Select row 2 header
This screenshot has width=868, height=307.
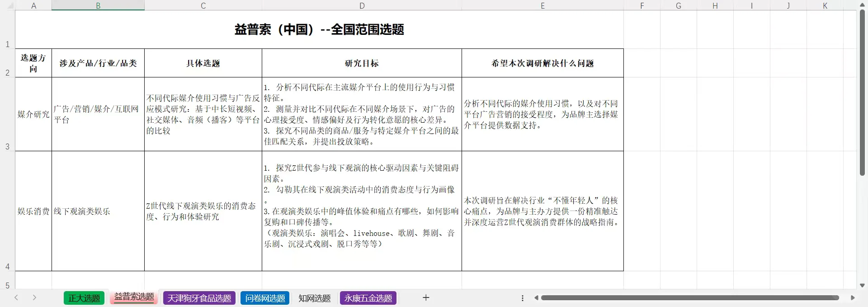[7, 63]
